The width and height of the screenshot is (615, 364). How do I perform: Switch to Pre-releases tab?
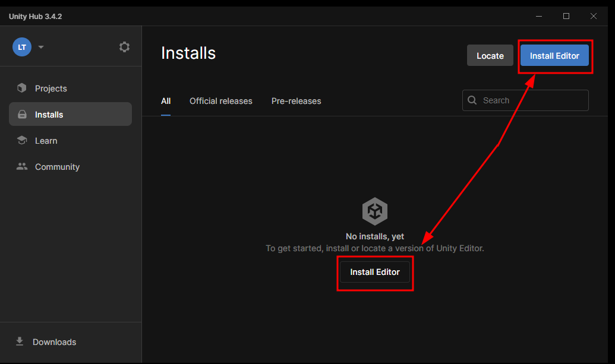pyautogui.click(x=296, y=101)
